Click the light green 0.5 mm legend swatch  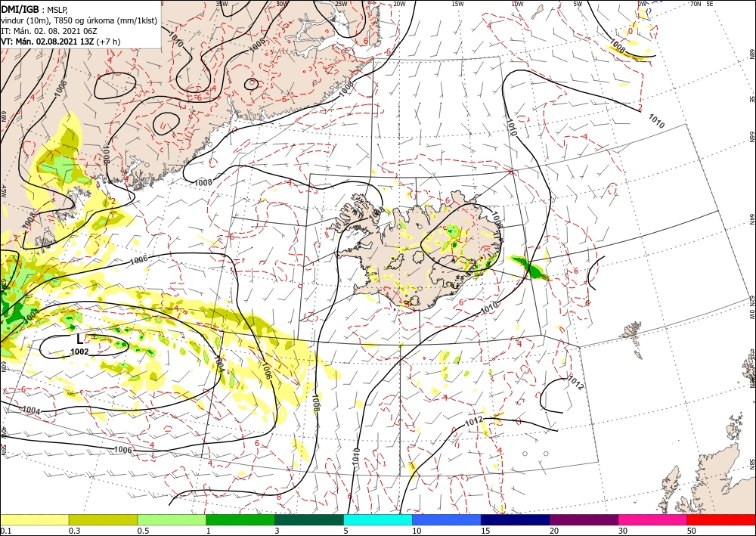pyautogui.click(x=172, y=519)
